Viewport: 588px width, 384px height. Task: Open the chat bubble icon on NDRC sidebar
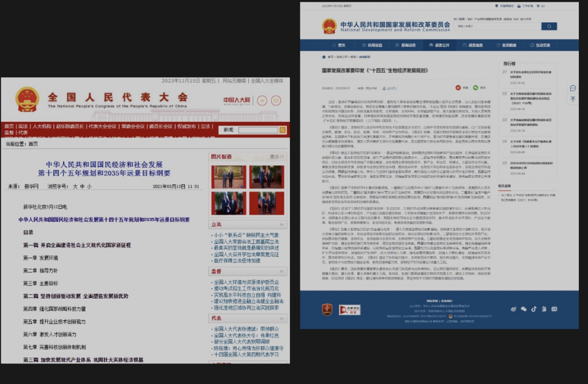tap(572, 88)
